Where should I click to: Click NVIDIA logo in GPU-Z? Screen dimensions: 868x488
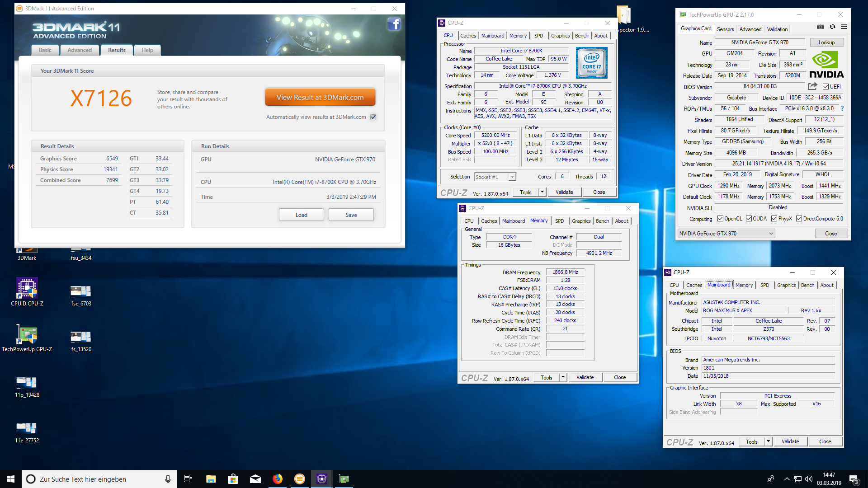coord(826,65)
